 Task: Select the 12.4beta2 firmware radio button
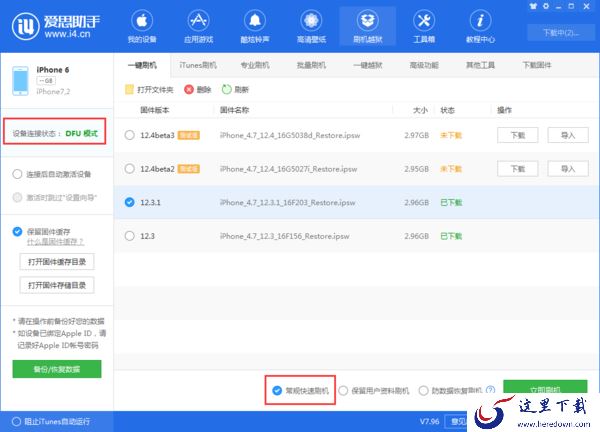(129, 169)
